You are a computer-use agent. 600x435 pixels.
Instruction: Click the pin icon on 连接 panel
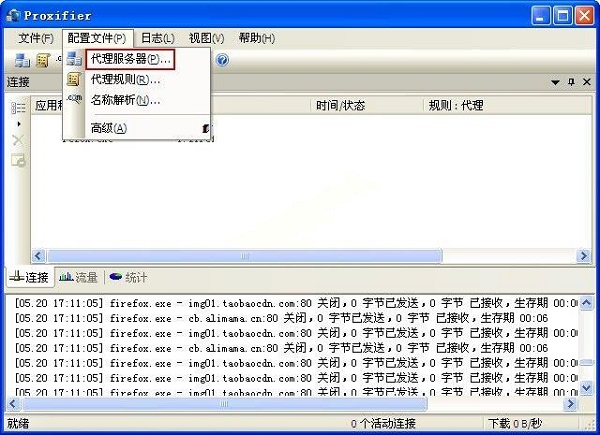coord(571,82)
